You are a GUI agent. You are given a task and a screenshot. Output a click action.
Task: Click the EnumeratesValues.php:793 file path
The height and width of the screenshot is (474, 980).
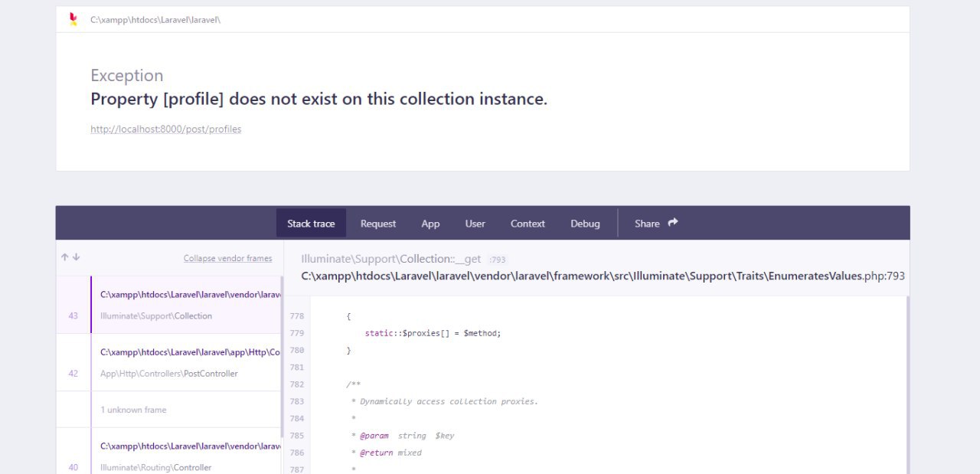pos(603,276)
